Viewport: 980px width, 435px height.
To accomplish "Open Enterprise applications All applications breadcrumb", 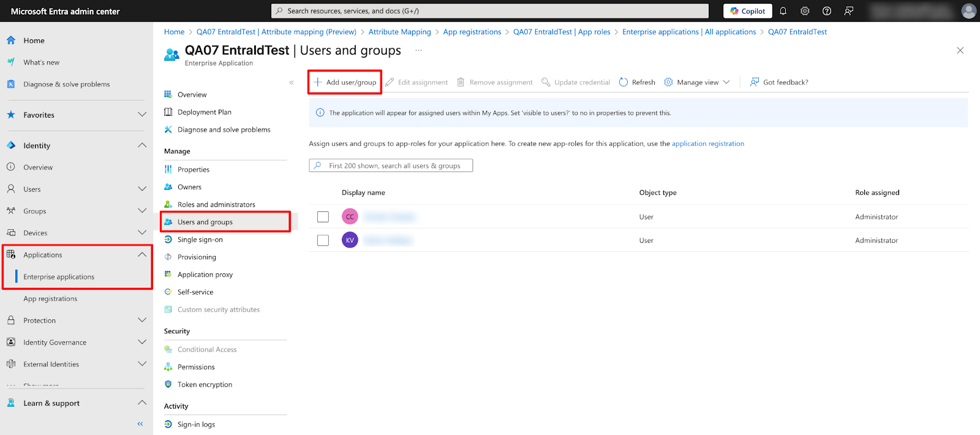I will point(689,32).
